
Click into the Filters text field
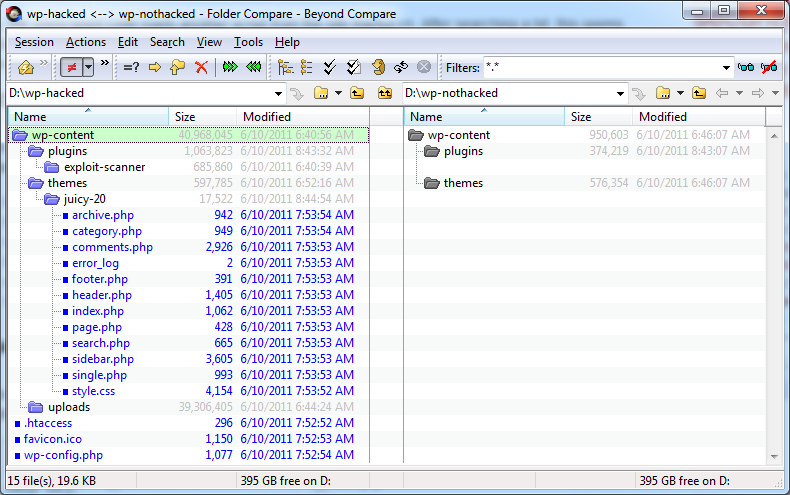tap(601, 68)
